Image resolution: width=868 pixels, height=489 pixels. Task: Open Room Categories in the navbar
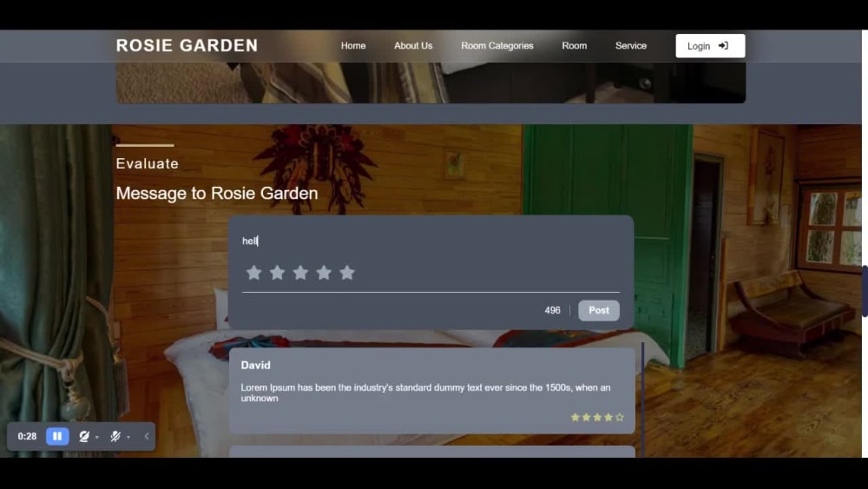point(497,46)
